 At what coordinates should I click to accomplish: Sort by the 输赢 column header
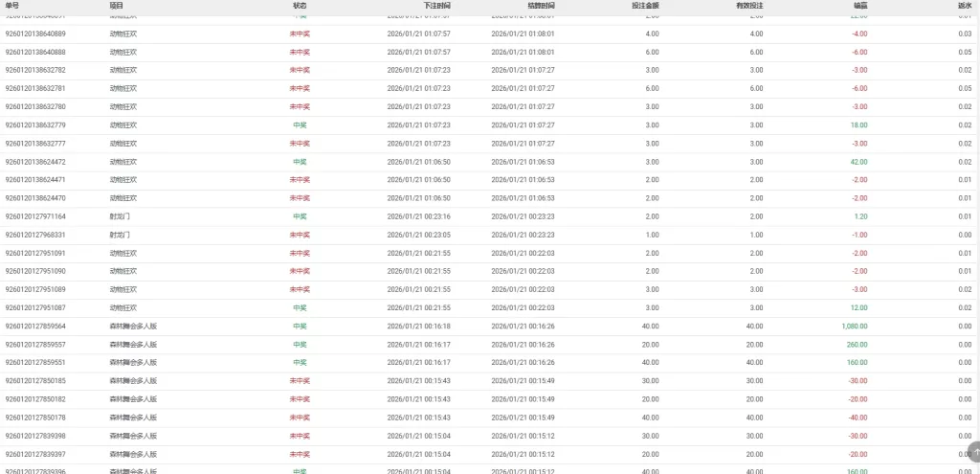point(860,6)
